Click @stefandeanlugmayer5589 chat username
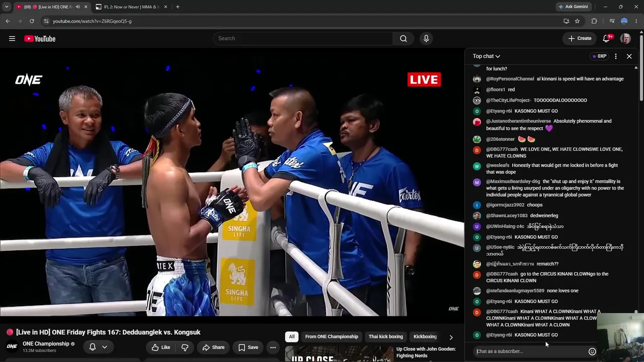 click(515, 291)
